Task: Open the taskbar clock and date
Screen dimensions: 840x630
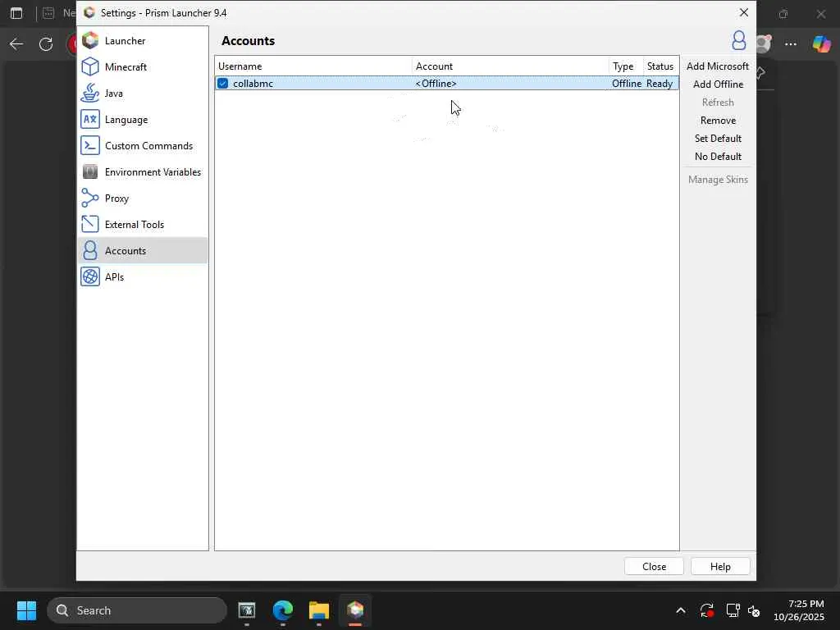Action: (799, 610)
